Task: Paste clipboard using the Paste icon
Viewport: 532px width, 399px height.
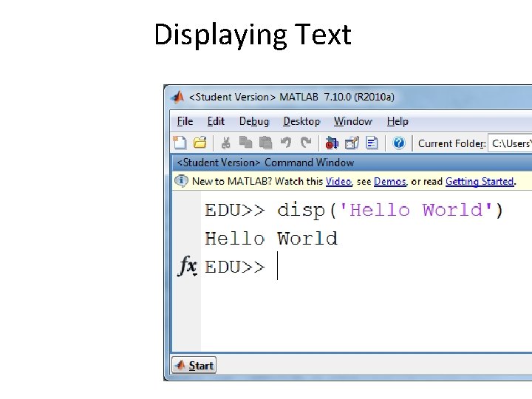Action: (266, 143)
